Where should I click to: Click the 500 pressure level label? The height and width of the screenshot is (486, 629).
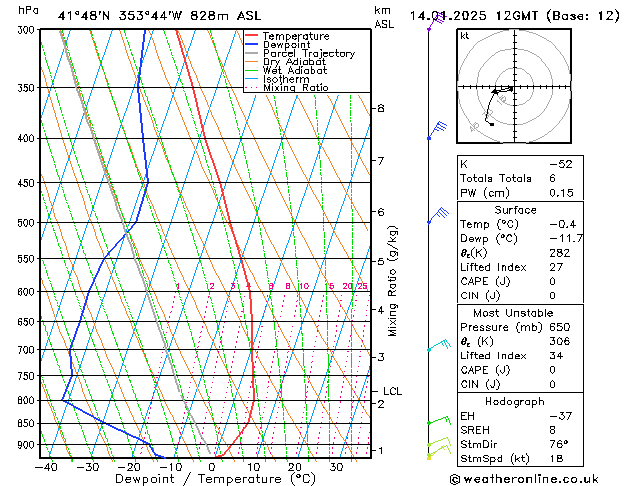[28, 223]
